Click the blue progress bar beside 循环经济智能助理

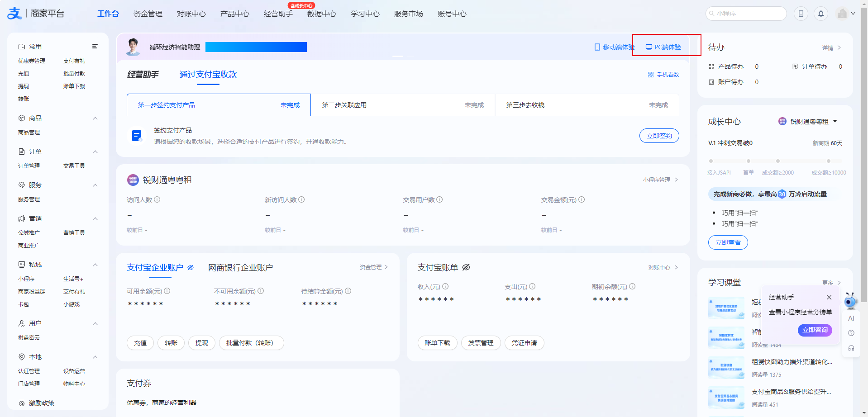point(256,47)
